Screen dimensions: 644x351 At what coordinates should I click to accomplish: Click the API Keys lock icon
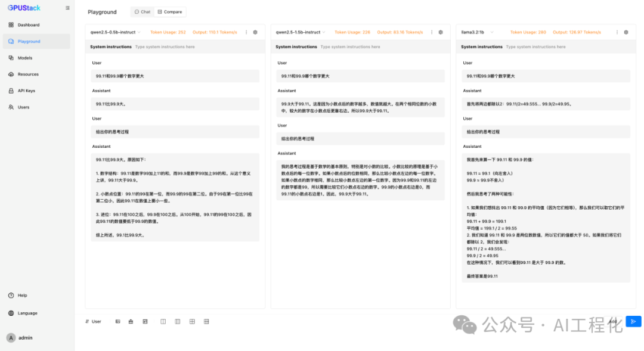coord(11,91)
